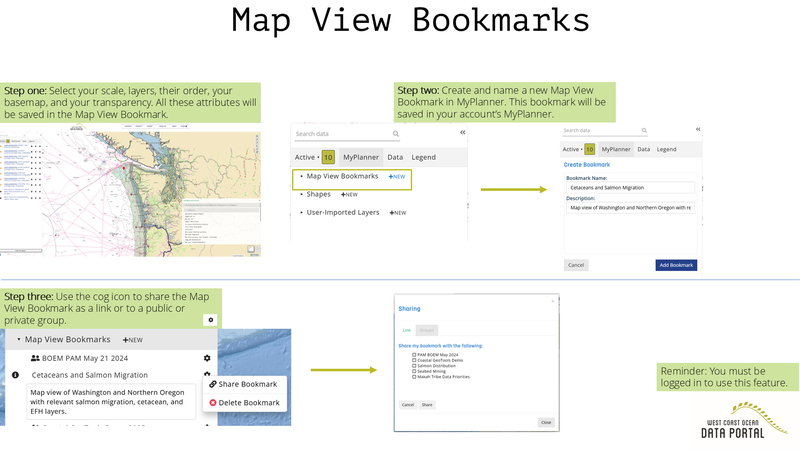Click the West Coast Ocean Data Portal logo
Screen dimensions: 800x450
tap(743, 421)
